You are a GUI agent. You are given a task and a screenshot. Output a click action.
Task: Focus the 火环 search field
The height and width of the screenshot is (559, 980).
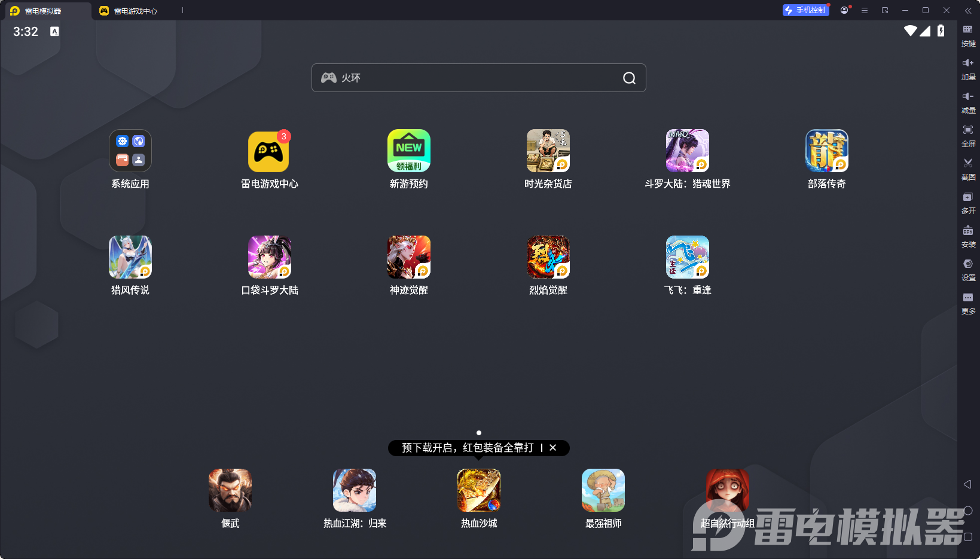478,78
